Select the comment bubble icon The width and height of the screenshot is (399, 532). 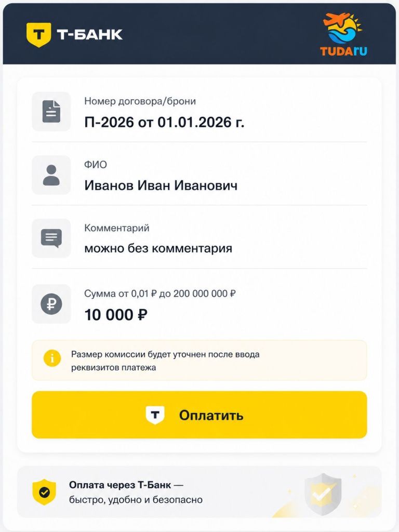(51, 238)
